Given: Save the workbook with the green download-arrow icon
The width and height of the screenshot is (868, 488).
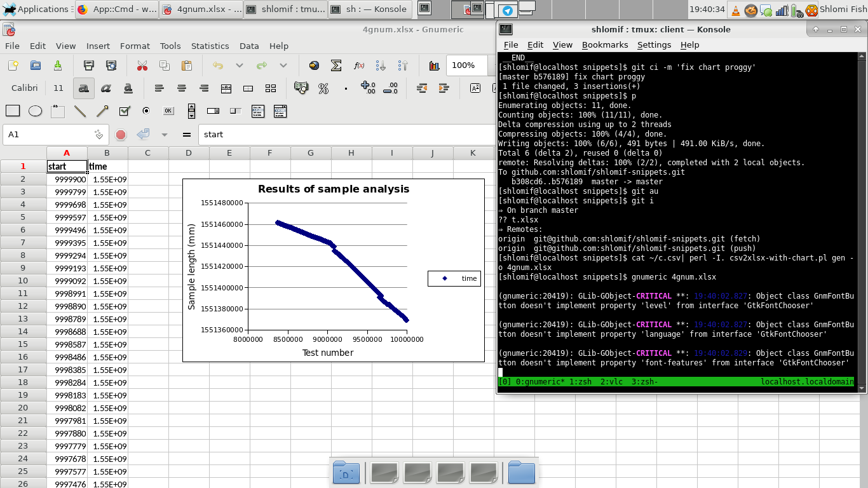Looking at the screenshot, I should (58, 65).
